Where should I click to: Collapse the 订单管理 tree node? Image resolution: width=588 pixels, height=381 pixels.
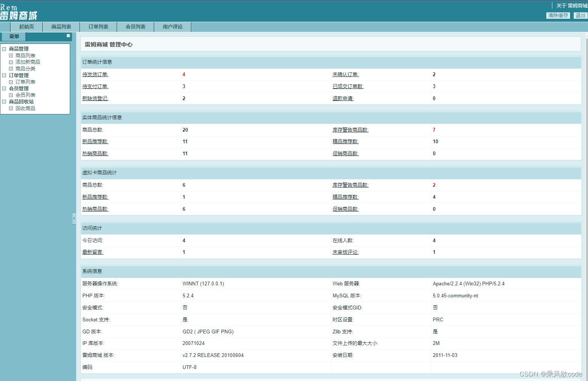5,75
